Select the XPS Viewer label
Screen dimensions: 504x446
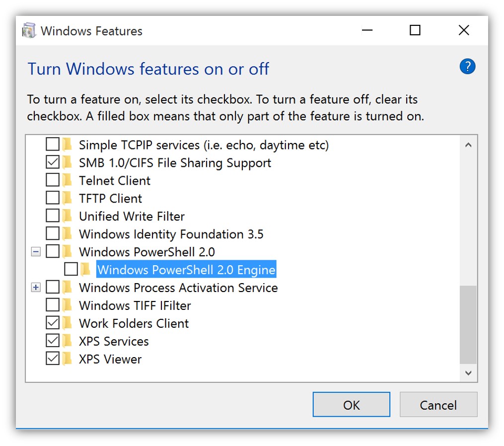click(x=110, y=359)
